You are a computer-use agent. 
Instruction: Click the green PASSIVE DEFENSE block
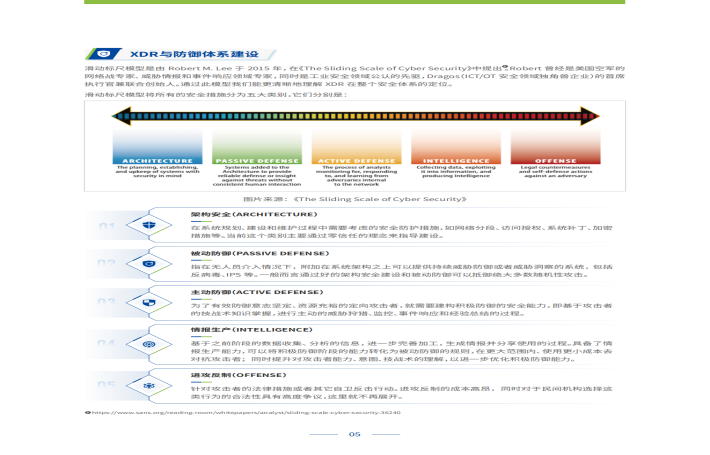257,146
